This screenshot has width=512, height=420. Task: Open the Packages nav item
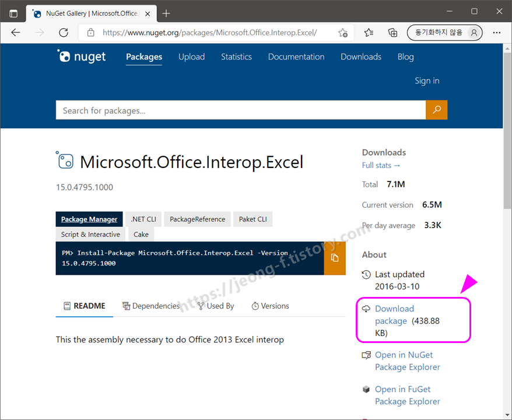click(x=144, y=57)
